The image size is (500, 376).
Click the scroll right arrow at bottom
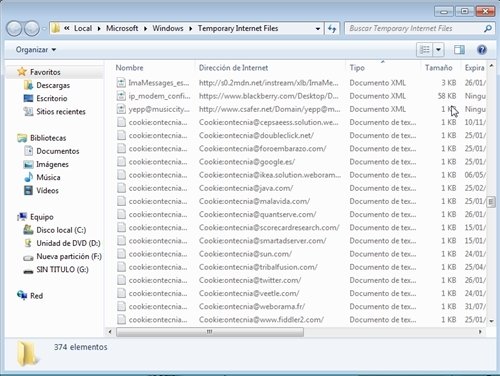click(x=480, y=332)
